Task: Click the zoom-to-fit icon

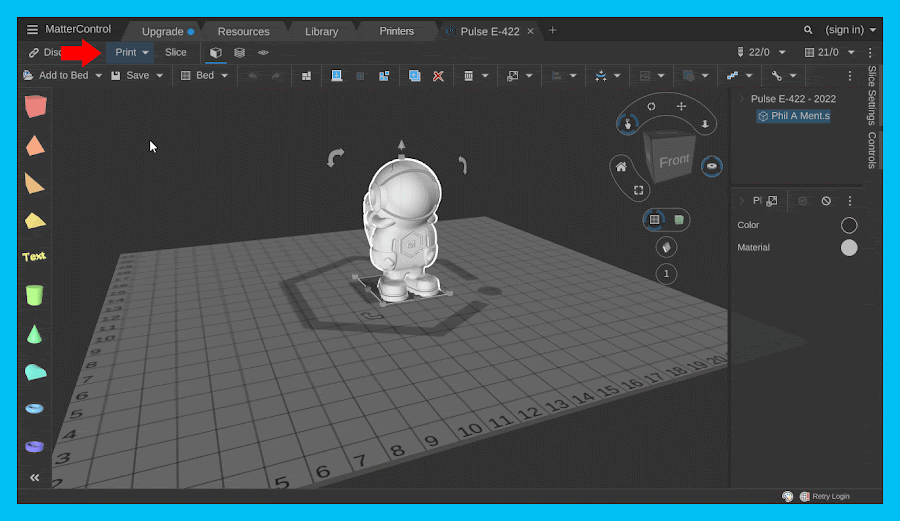Action: coord(639,189)
